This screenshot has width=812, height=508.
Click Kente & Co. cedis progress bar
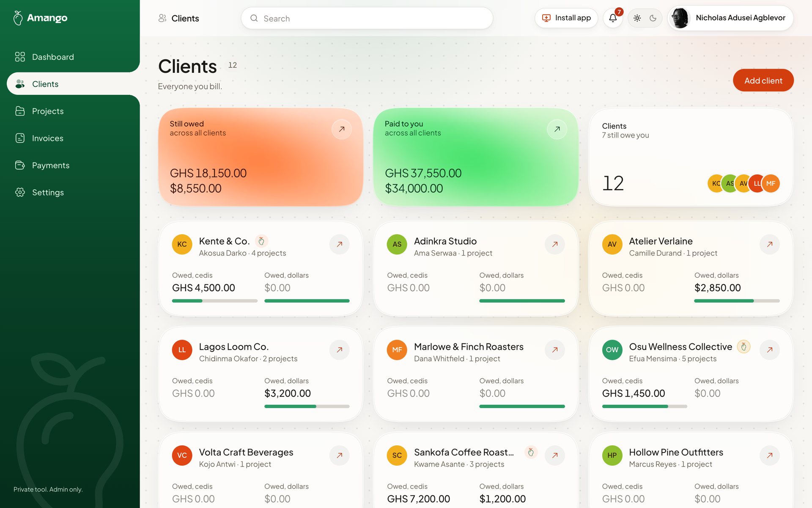click(x=215, y=301)
